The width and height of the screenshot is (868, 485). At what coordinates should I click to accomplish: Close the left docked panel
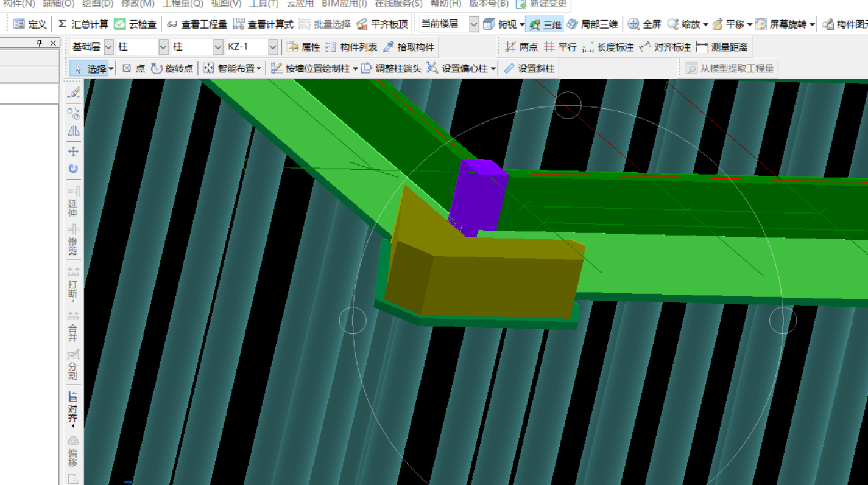click(x=53, y=43)
